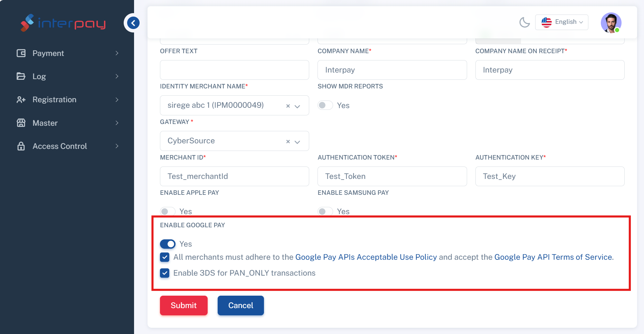Clear the Identity Merchant Name selection

point(288,106)
